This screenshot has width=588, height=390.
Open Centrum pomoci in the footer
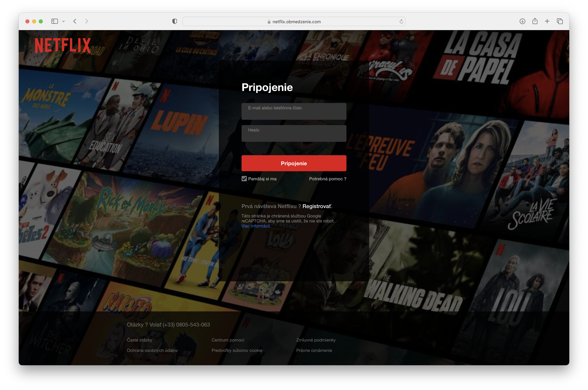coord(228,340)
